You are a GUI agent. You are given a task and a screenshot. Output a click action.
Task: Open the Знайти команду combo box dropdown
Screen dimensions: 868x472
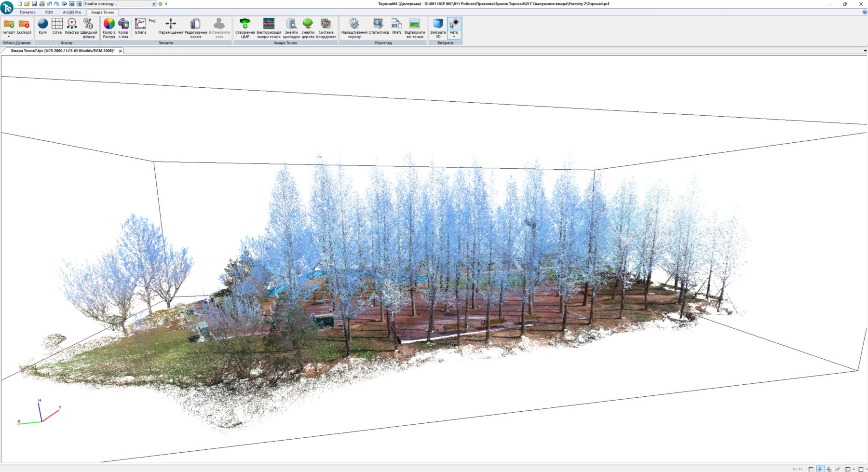154,4
